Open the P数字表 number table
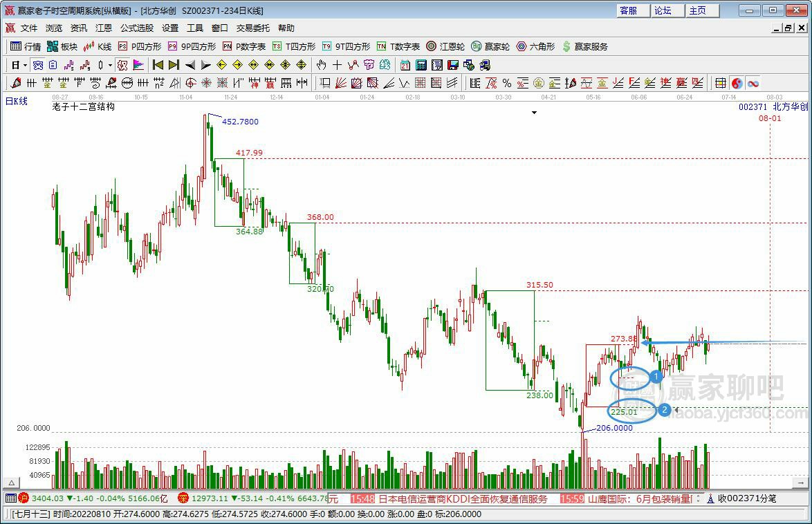The width and height of the screenshot is (812, 524). point(244,46)
